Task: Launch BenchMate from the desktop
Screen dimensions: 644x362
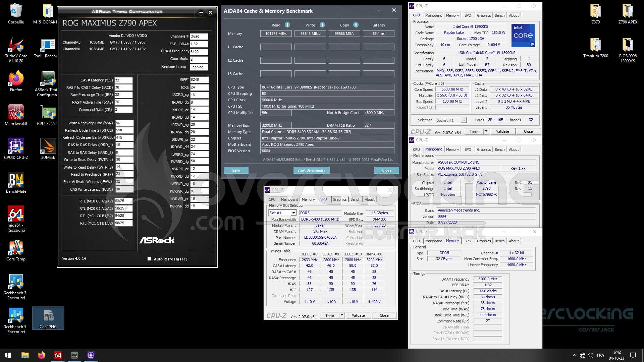Action: pyautogui.click(x=16, y=183)
